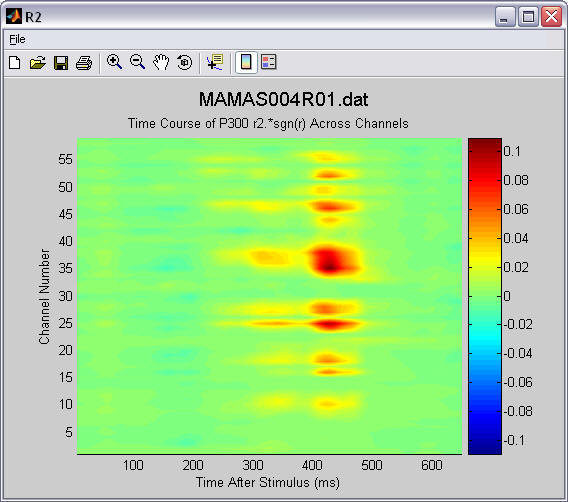This screenshot has width=568, height=502.
Task: Click the dark red top of colorbar
Action: 485,144
